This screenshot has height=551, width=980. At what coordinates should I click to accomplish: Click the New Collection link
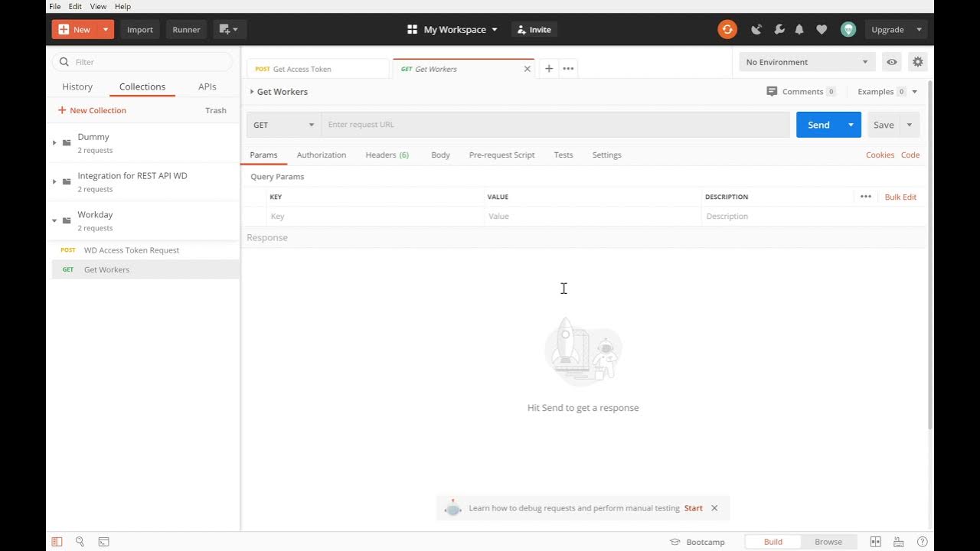(x=92, y=110)
